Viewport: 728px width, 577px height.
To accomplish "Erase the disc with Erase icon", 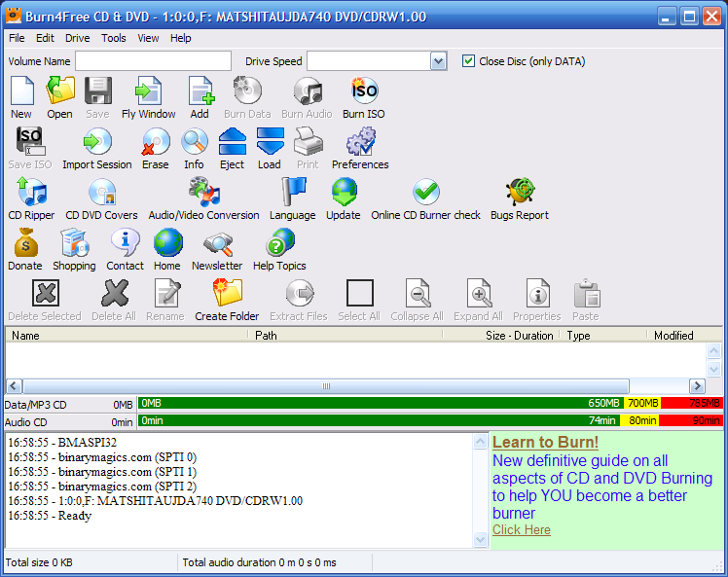I will (156, 142).
